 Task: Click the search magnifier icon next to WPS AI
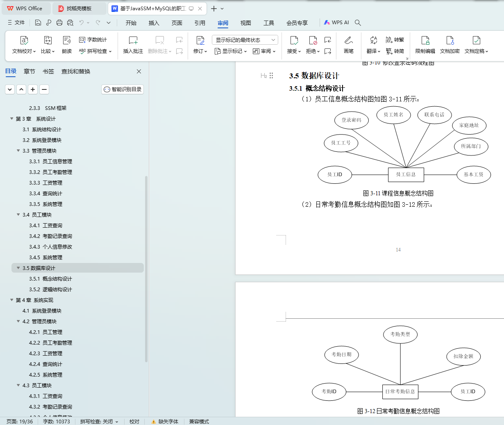click(358, 23)
